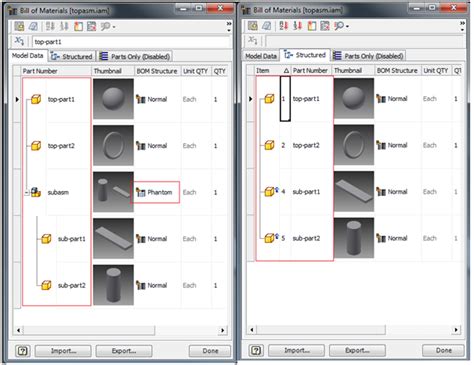This screenshot has width=474, height=365.
Task: Click second sort icon in left window toolbar
Action: (64, 26)
